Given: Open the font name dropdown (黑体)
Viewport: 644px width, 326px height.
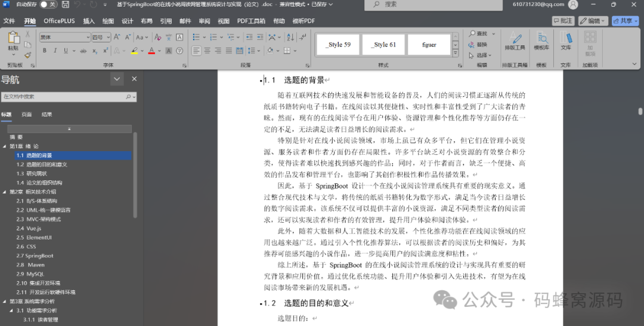Looking at the screenshot, I should [x=88, y=38].
